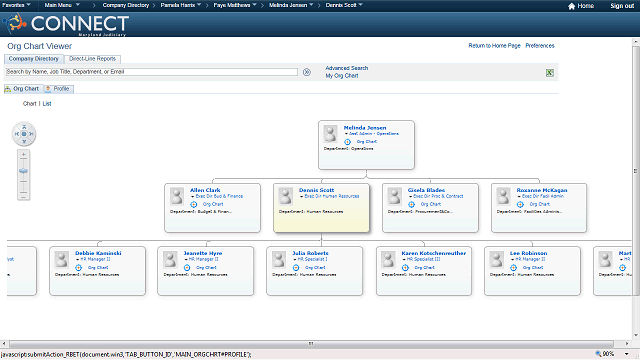Zoom in with the plus button
640x360 pixels.
pyautogui.click(x=24, y=155)
